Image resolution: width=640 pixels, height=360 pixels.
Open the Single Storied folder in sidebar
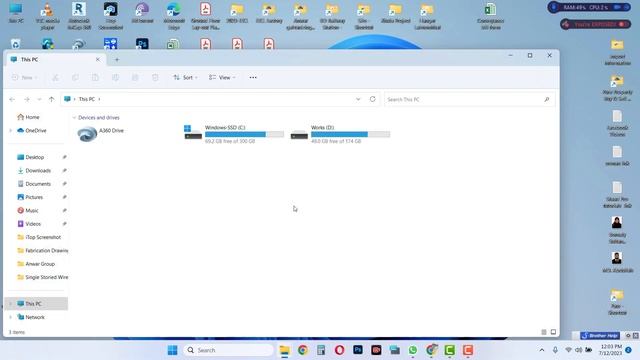[x=42, y=277]
